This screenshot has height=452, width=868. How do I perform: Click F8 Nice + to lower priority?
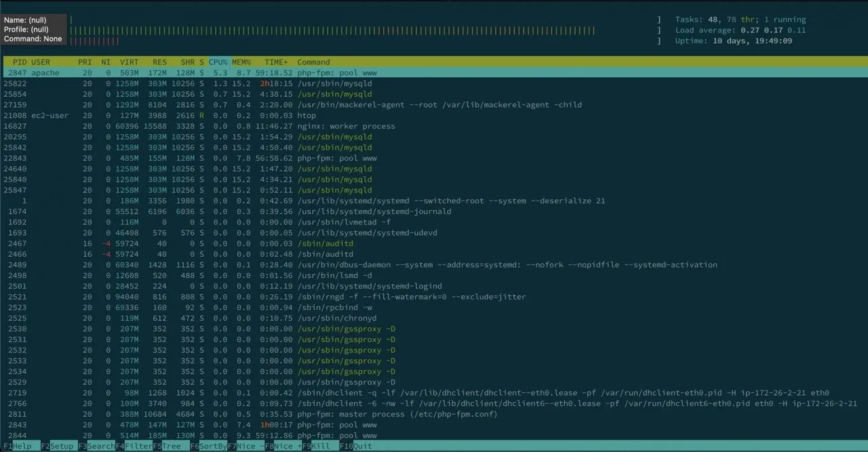pyautogui.click(x=282, y=447)
